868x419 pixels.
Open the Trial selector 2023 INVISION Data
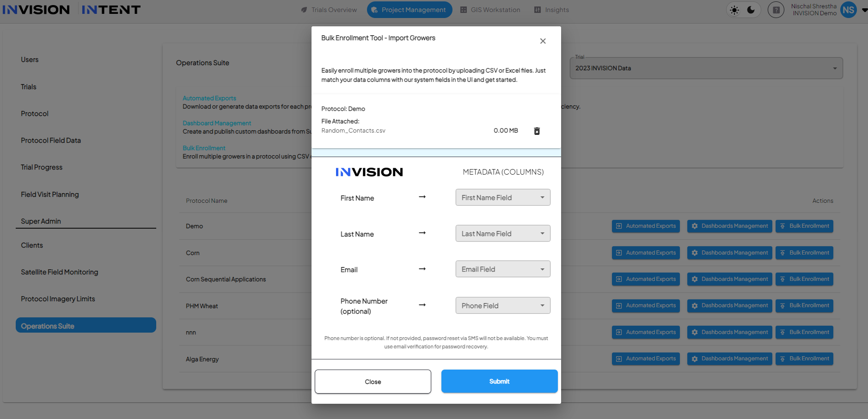coord(706,68)
